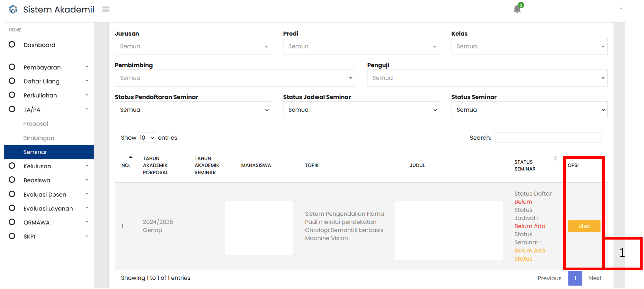
Task: Click the circle icon beside Evaluasi Layanan
Action: 12,208
